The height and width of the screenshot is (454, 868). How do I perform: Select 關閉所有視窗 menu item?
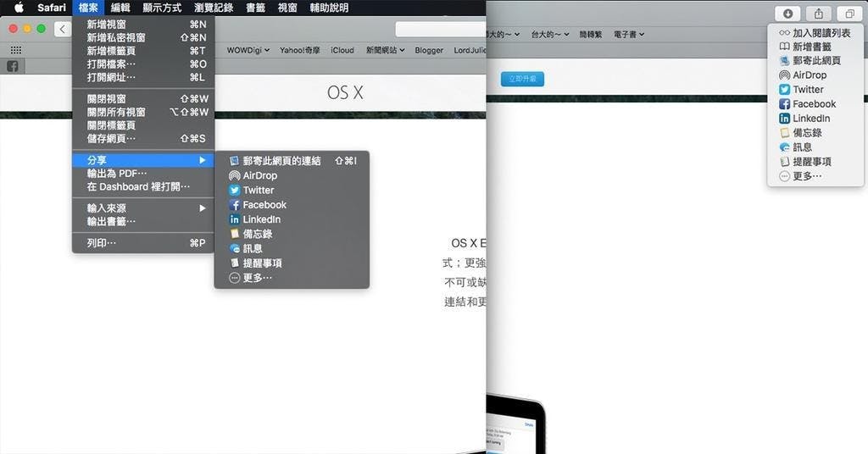[x=143, y=113]
